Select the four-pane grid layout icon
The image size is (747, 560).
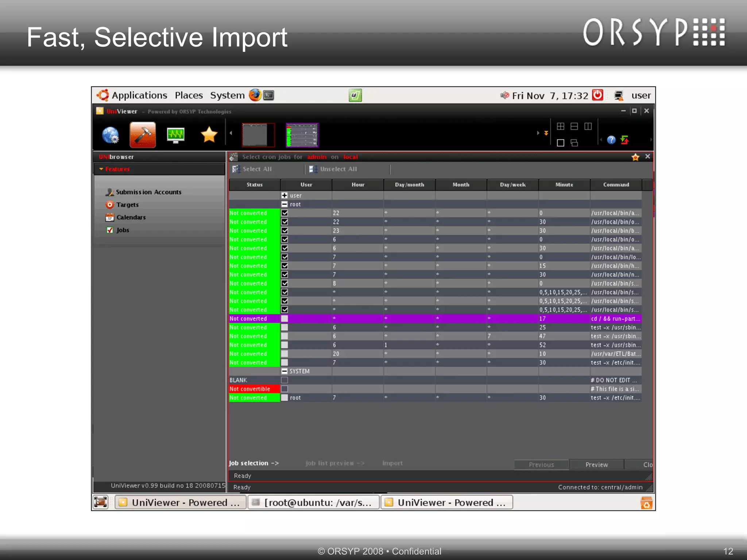[x=561, y=126]
